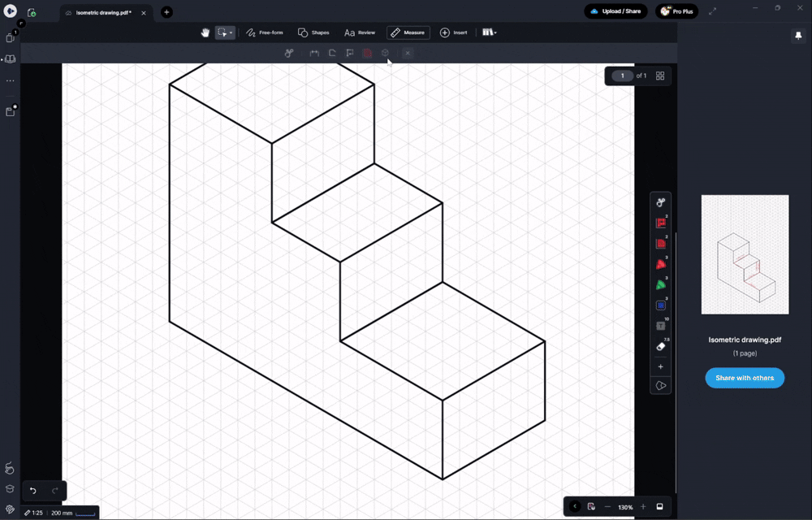Open the learning graduation cap icon
Viewport: 812px width, 520px height.
(9, 489)
